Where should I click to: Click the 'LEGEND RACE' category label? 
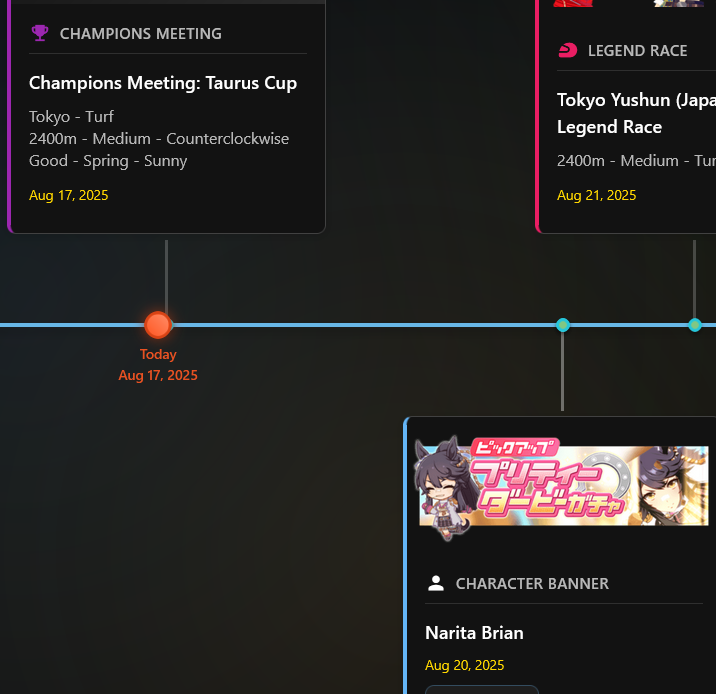click(637, 51)
